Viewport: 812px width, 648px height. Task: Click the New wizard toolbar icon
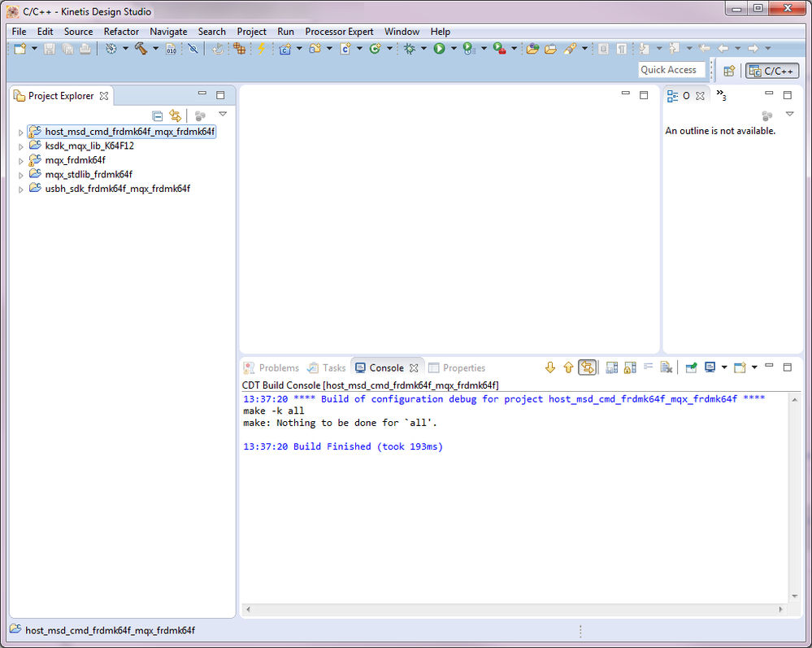tap(20, 49)
